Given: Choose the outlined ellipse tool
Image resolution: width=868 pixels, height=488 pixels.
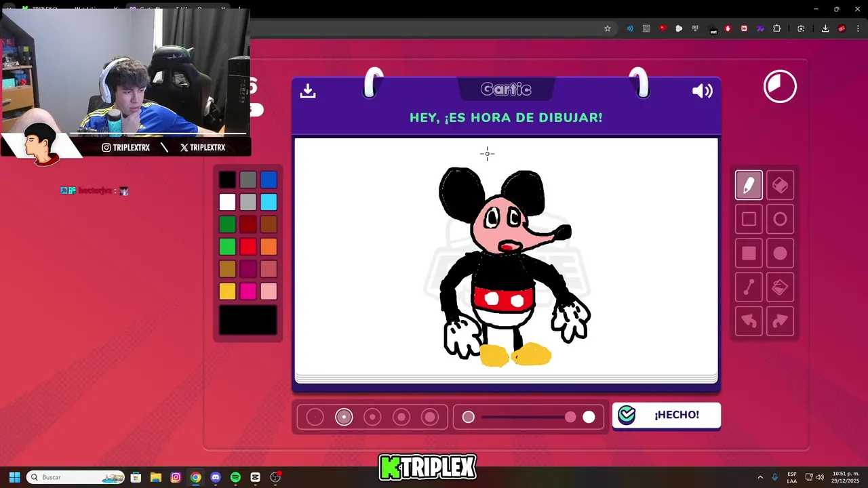Looking at the screenshot, I should 780,219.
